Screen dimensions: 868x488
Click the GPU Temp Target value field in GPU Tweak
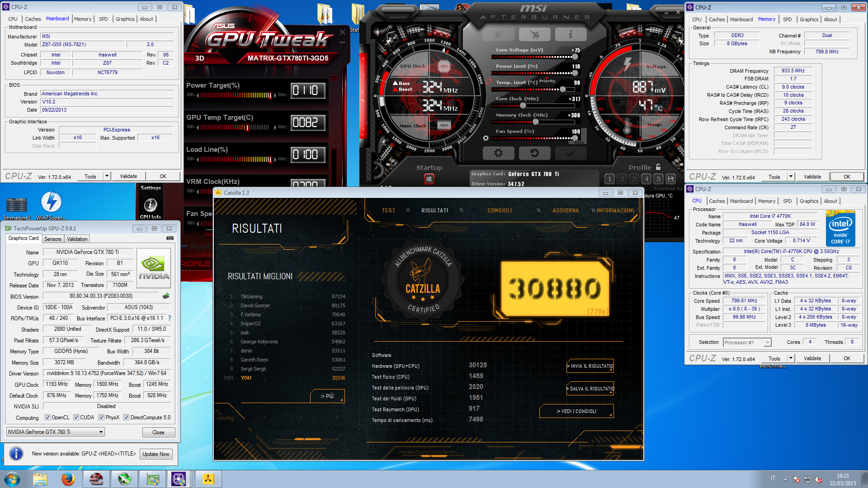(308, 122)
